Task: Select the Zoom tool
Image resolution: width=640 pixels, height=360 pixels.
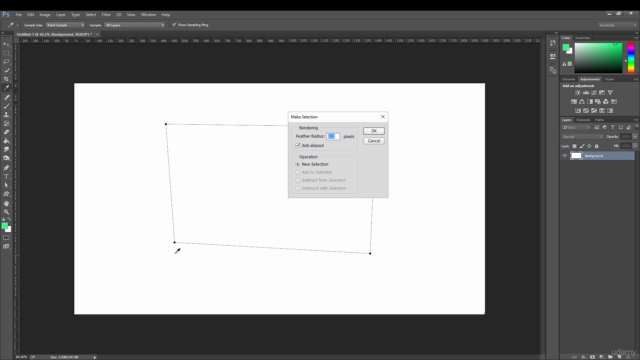Action: point(6,212)
